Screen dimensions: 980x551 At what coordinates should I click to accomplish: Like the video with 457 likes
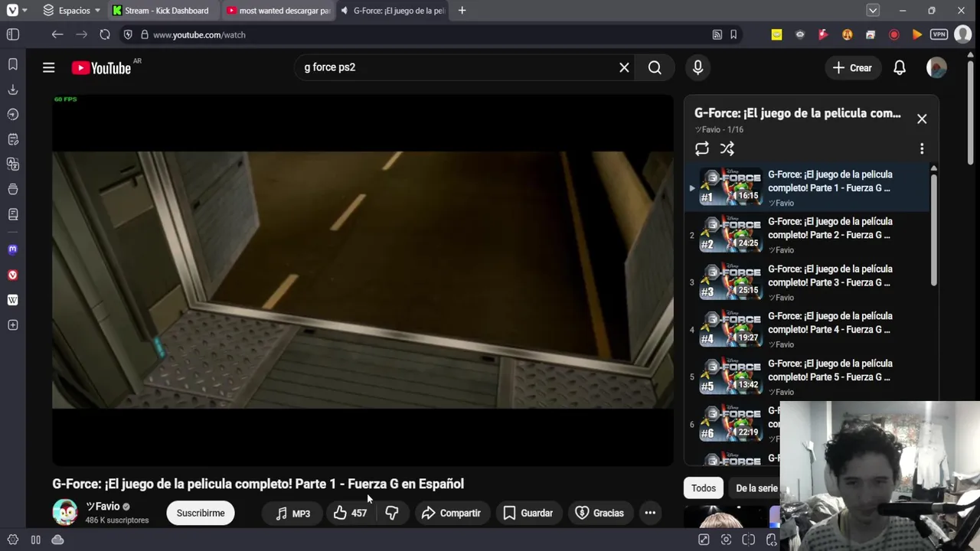350,513
